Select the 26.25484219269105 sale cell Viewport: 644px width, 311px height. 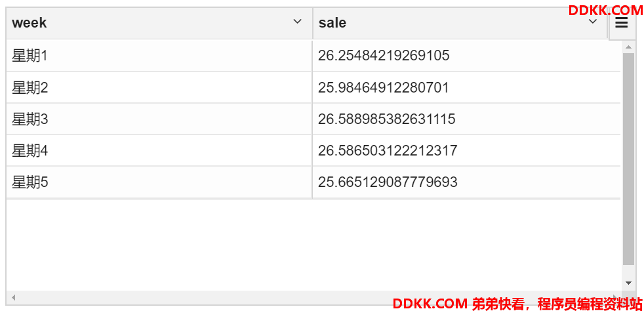466,56
